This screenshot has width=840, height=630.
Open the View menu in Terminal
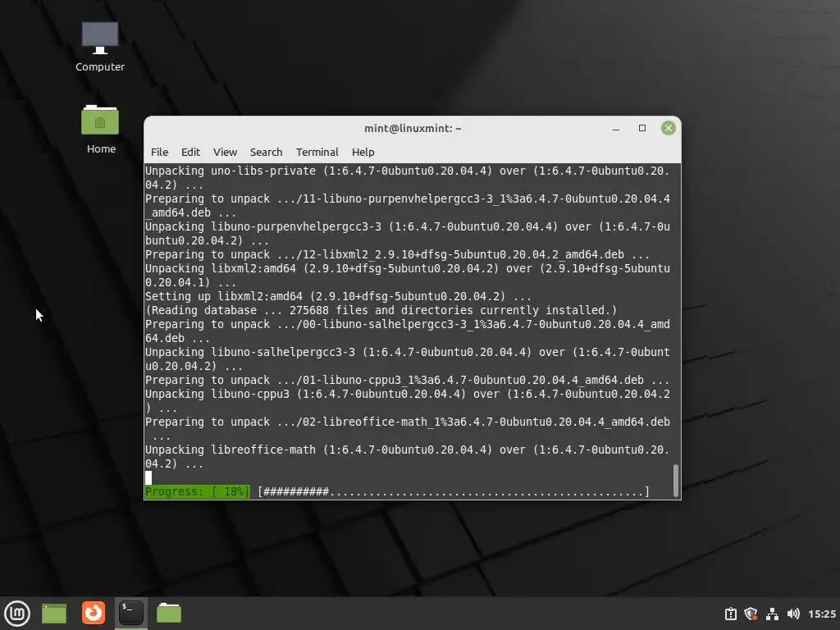tap(225, 152)
